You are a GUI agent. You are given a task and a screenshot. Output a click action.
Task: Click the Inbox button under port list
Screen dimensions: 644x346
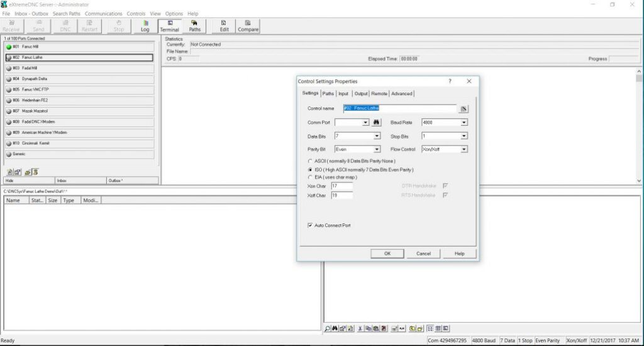click(81, 181)
